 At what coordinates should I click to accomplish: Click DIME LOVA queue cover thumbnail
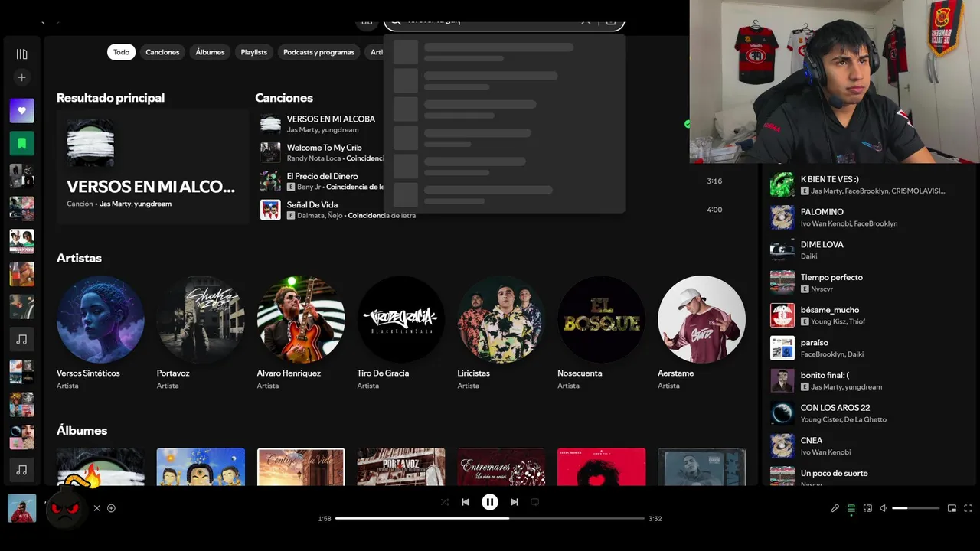[x=782, y=250]
